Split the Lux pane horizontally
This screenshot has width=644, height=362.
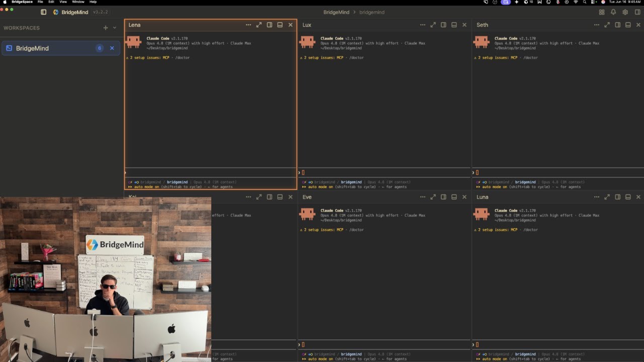(454, 25)
